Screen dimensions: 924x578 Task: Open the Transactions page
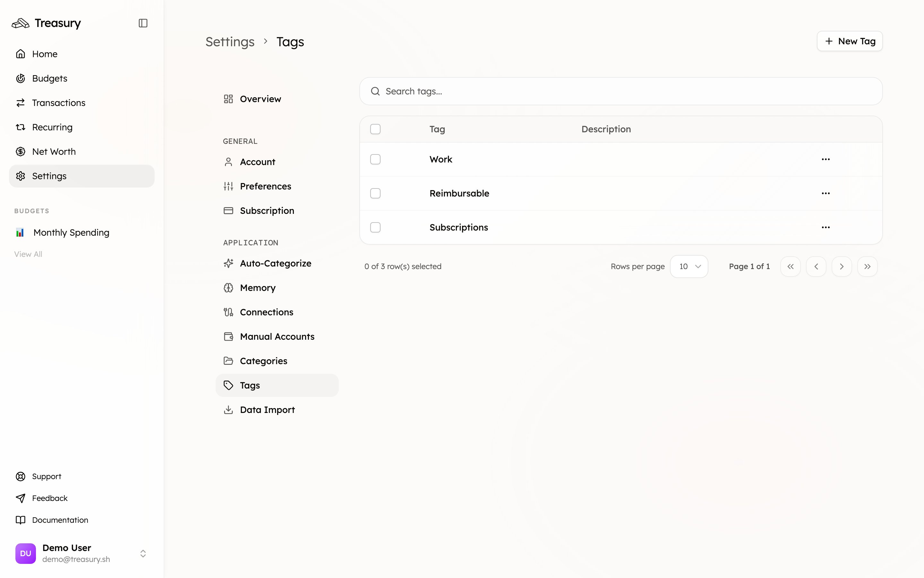[x=82, y=103]
